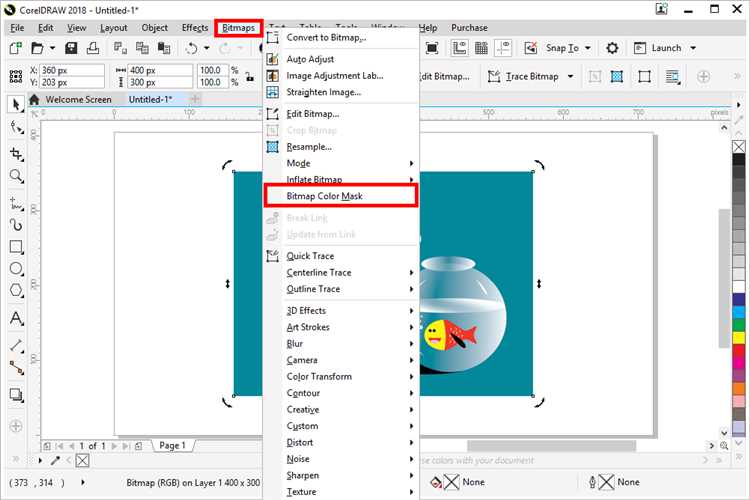Click the Edit Bitmap button
The image size is (750, 500).
click(446, 77)
